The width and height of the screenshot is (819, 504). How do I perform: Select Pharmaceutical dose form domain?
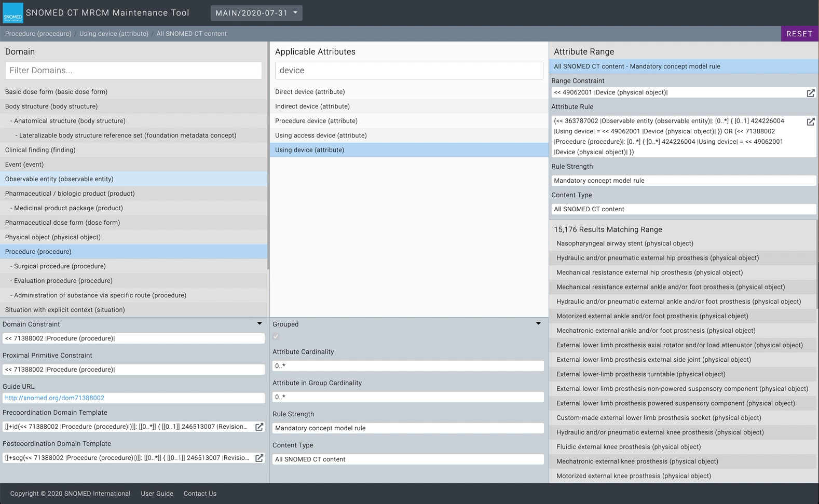pos(133,223)
